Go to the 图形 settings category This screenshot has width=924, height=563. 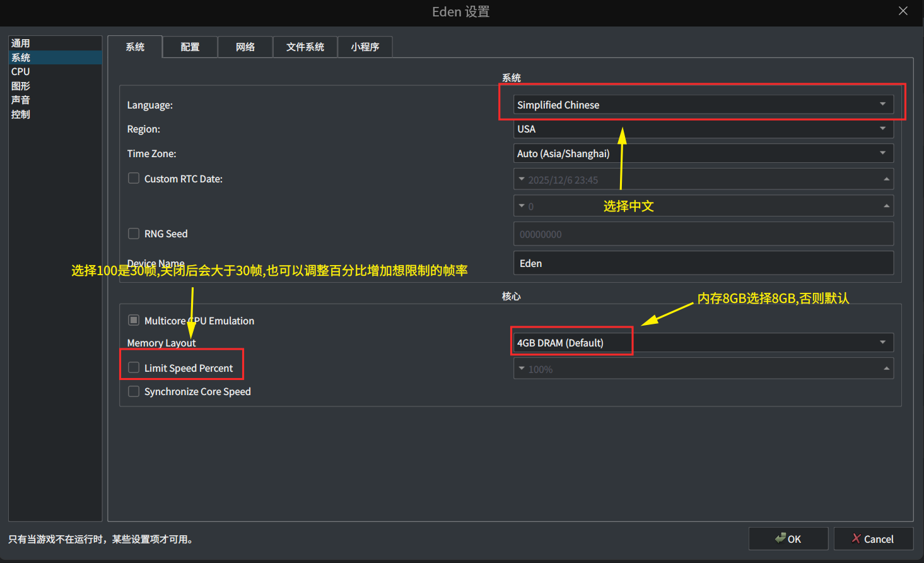click(55, 86)
